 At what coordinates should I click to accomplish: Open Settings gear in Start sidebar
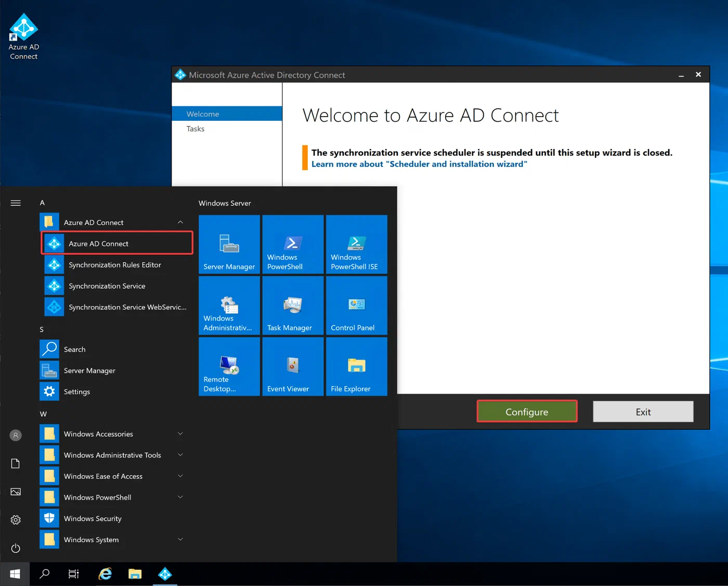(x=16, y=520)
